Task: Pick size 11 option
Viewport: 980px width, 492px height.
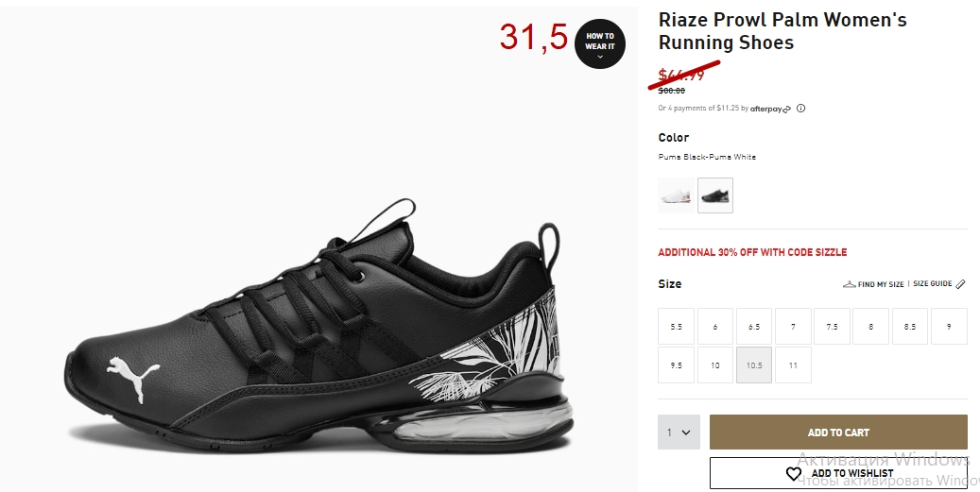Action: [x=793, y=365]
